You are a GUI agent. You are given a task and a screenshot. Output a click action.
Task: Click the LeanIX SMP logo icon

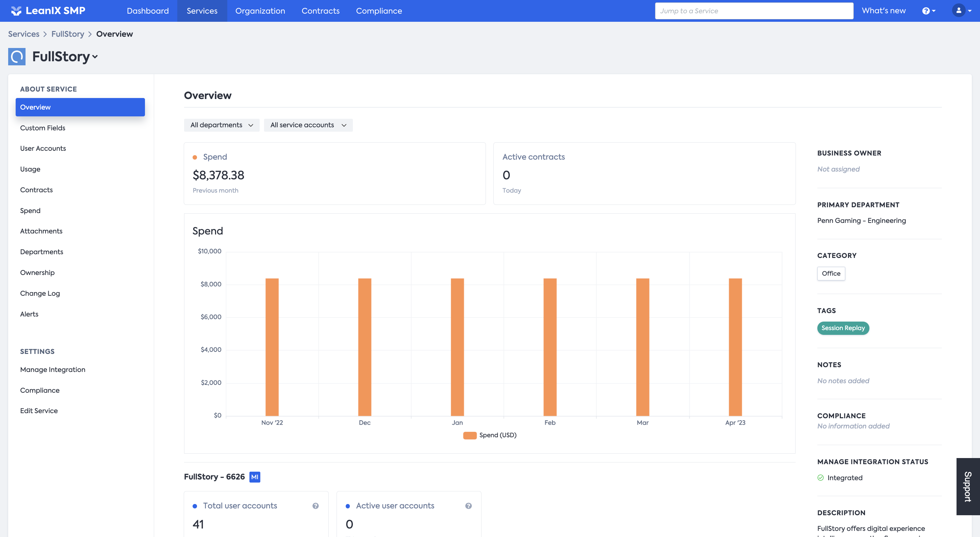[x=16, y=11]
